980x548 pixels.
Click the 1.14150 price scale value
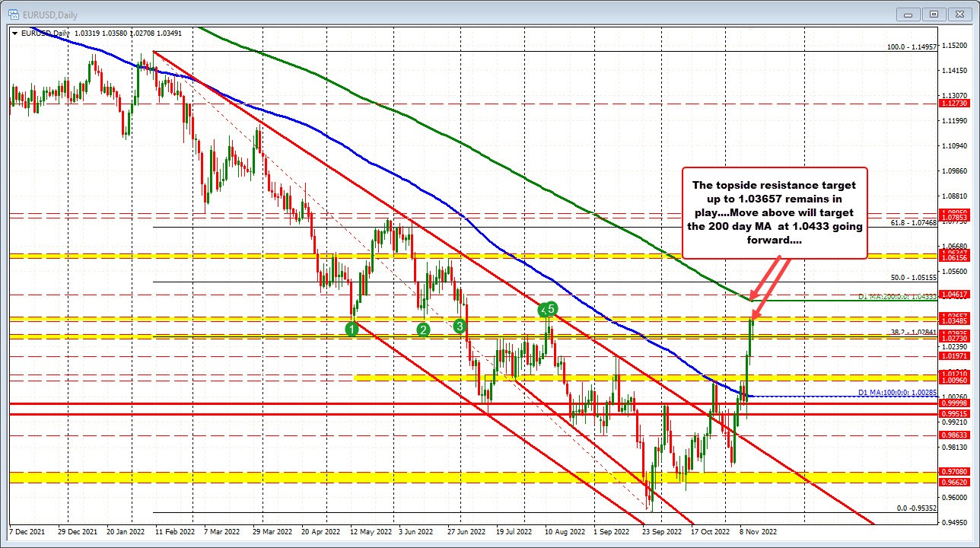(x=953, y=71)
